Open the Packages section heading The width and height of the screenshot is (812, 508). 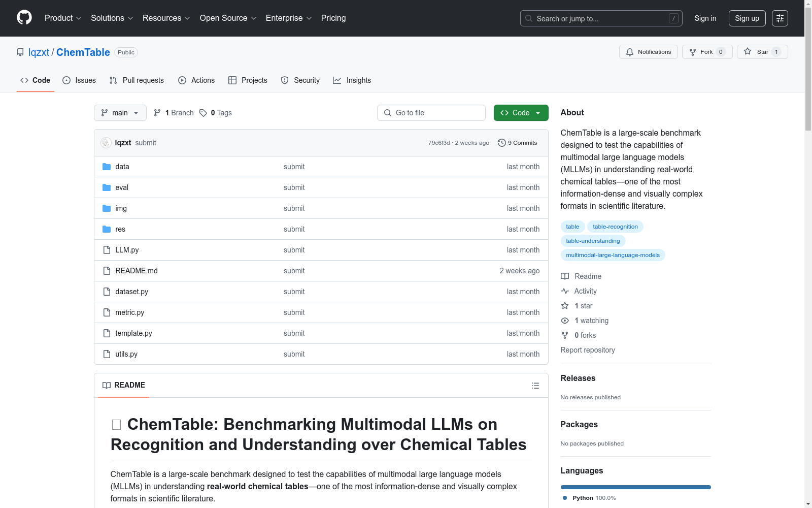[x=579, y=424]
